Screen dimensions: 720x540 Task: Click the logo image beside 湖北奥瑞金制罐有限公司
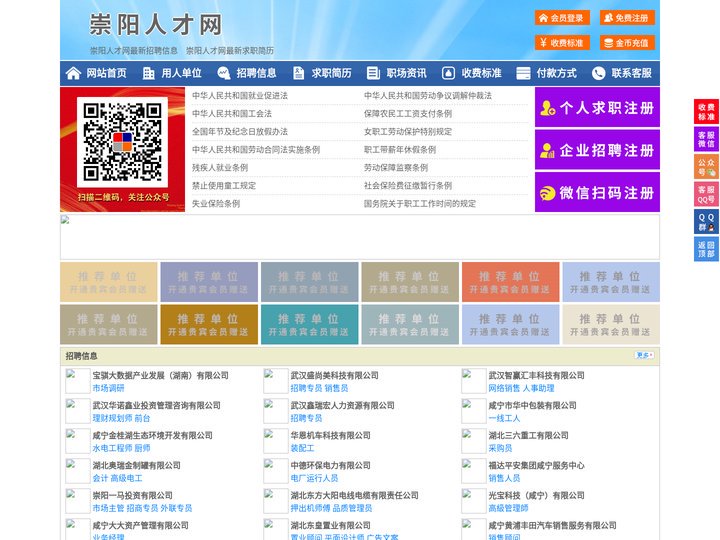[x=77, y=471]
